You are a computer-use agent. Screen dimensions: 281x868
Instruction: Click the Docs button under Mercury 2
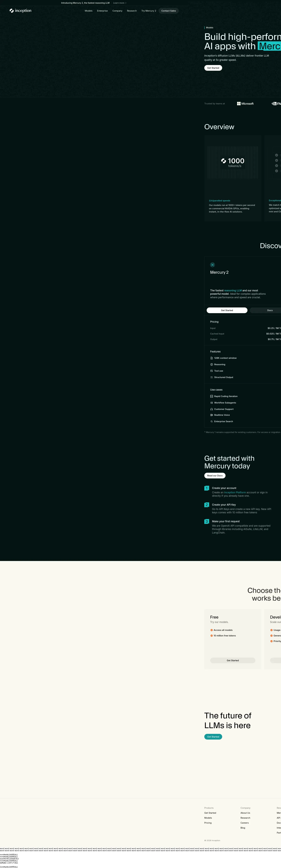tap(270, 310)
